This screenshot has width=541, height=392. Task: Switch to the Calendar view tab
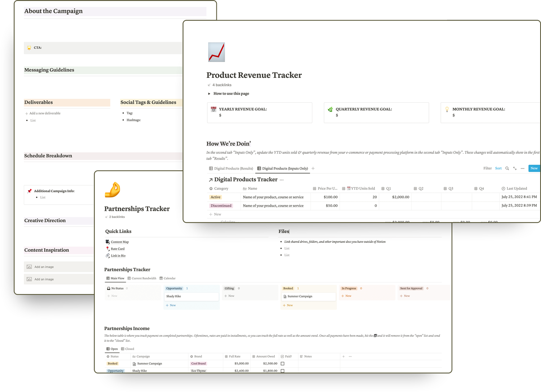tap(167, 278)
